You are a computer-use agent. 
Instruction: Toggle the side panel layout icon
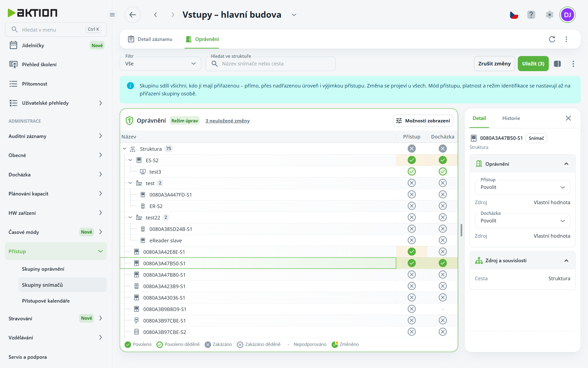(557, 64)
